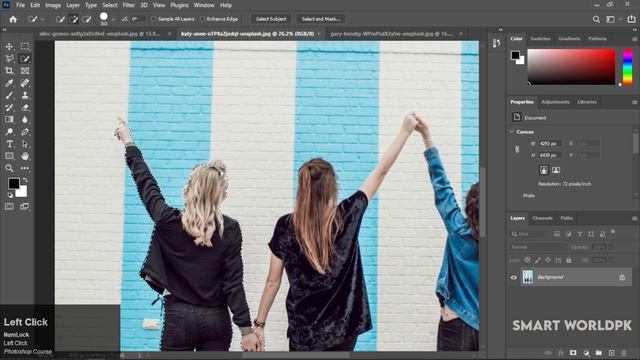Select the Dodge tool
Viewport: 640px width, 360px height.
coord(9,132)
